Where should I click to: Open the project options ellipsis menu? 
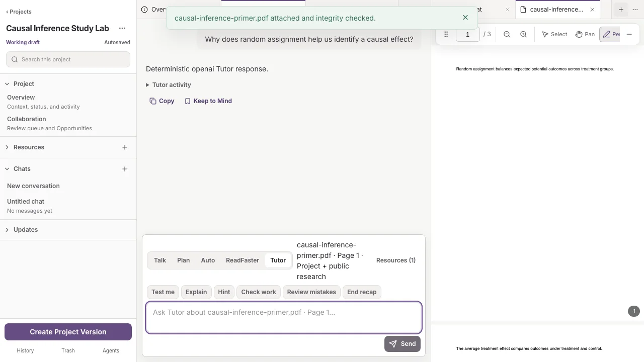point(122,28)
